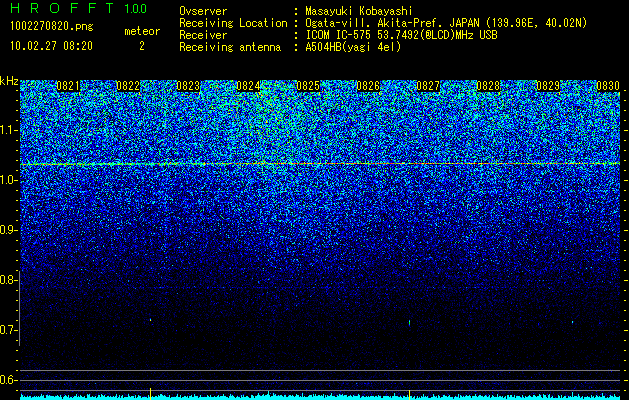Click the cyan signal level strip at the bottom
The image size is (629, 400).
[320, 397]
